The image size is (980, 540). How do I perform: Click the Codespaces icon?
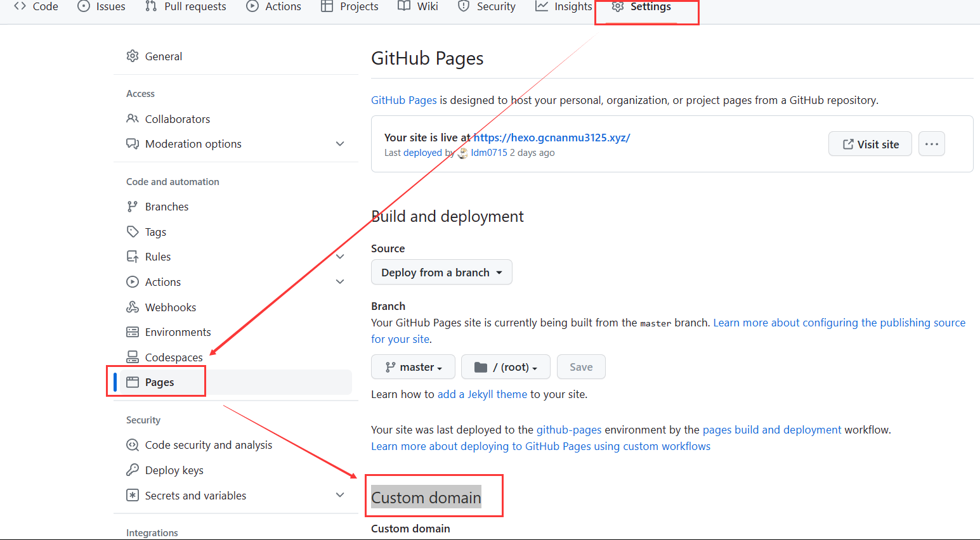pos(133,357)
